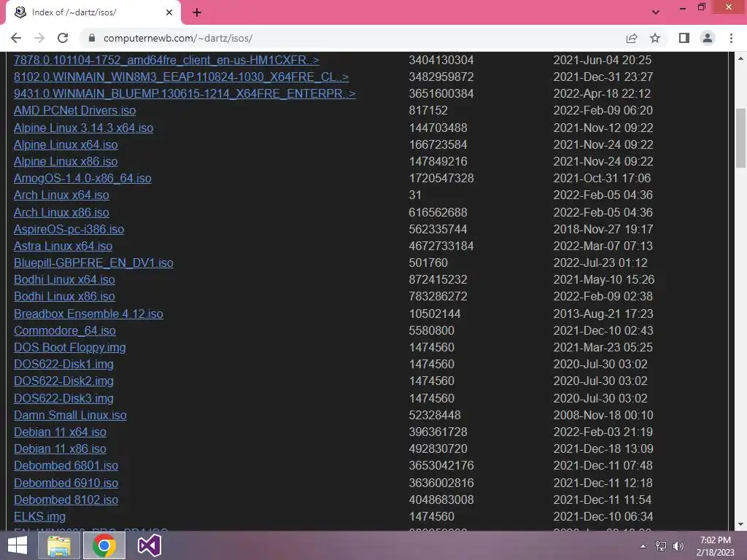Open the Chrome profile menu
The image size is (747, 560).
(708, 38)
